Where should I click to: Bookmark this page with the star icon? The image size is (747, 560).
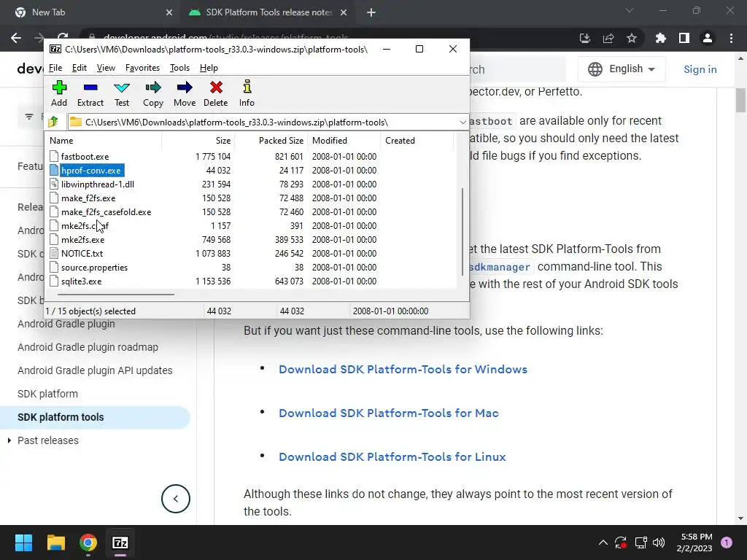632,38
